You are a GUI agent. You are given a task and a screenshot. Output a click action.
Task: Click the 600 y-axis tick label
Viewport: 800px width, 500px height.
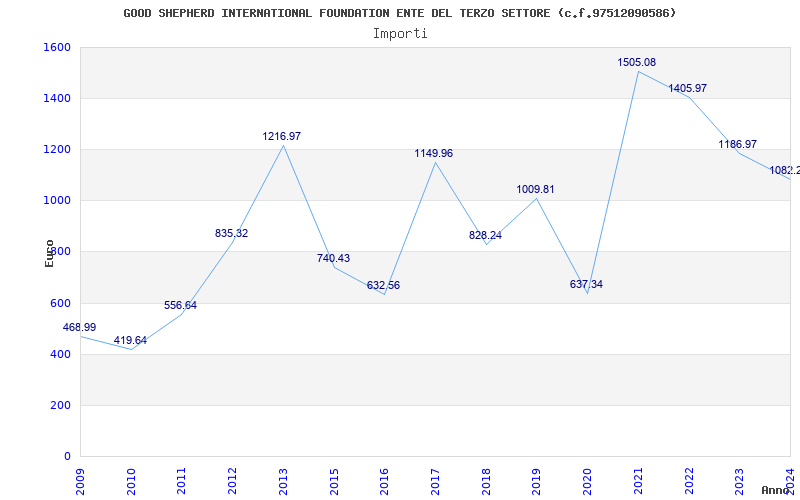[61, 303]
